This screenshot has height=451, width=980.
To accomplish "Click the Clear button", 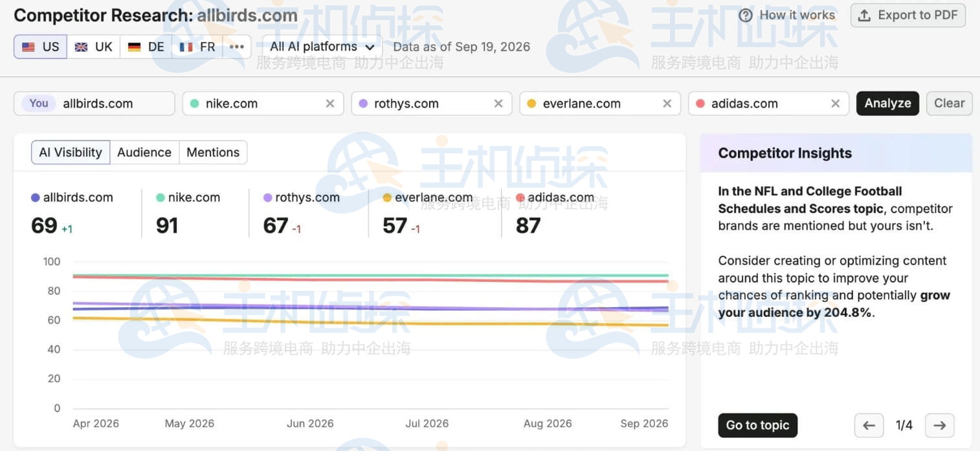I will [949, 104].
